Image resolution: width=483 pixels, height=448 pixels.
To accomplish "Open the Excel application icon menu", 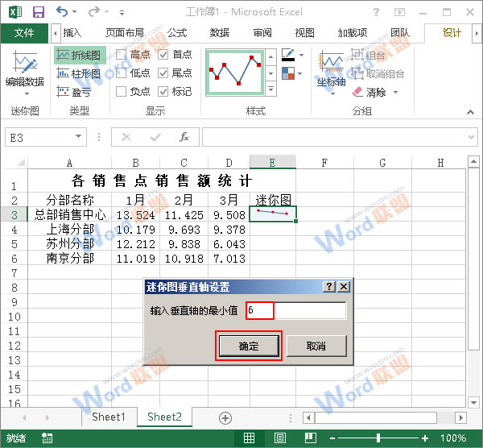I will [x=15, y=12].
